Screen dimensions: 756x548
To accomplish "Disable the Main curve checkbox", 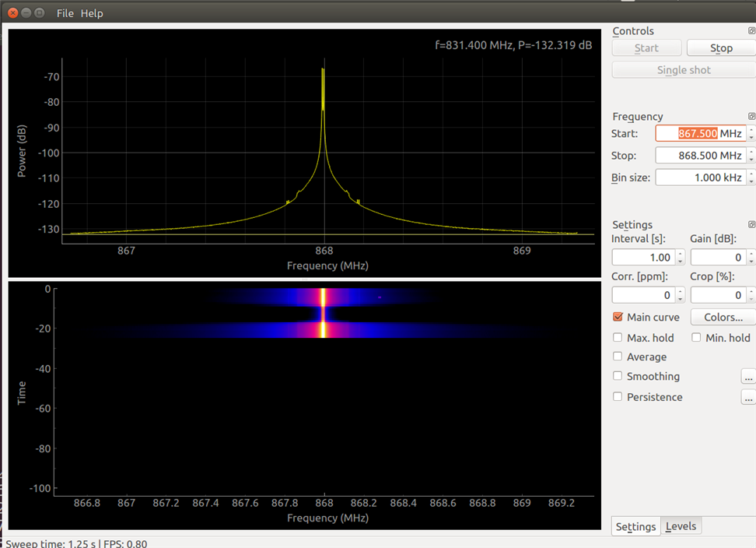I will 618,318.
